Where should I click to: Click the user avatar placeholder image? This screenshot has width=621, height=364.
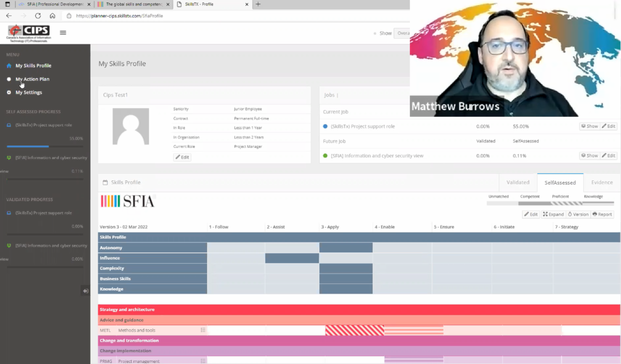(x=130, y=126)
